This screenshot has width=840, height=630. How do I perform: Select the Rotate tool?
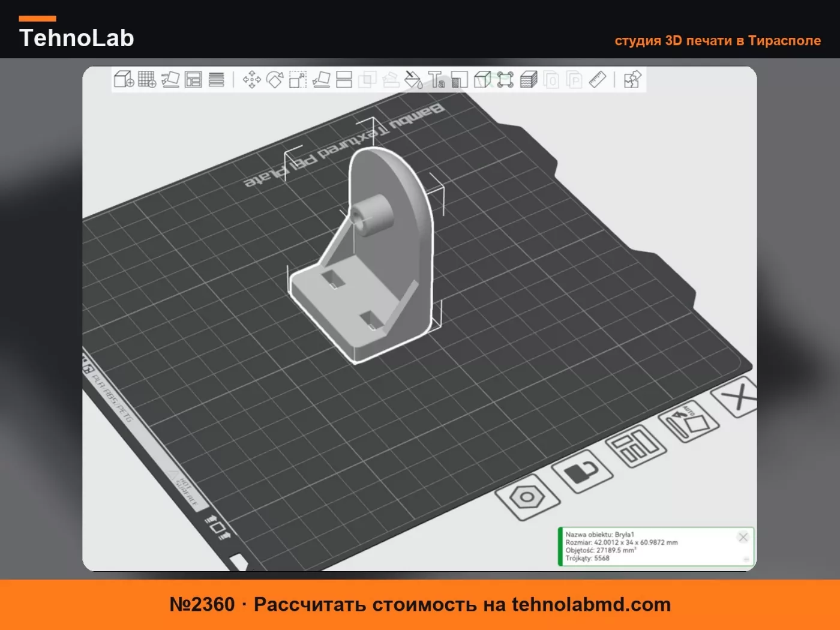(275, 79)
